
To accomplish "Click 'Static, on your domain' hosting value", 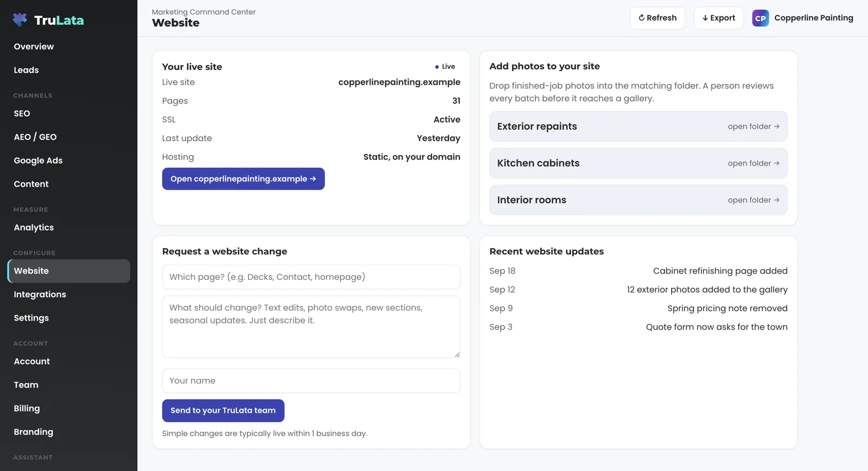I will click(x=412, y=157).
